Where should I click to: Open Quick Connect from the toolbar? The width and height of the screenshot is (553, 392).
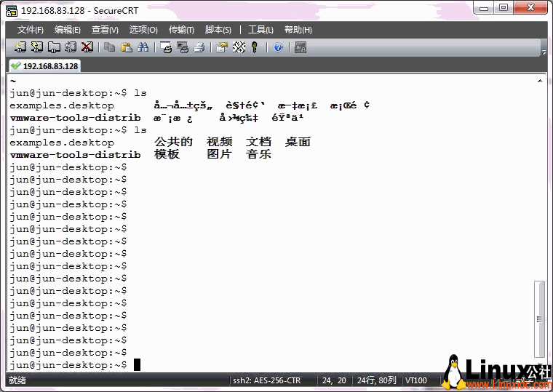(x=36, y=47)
